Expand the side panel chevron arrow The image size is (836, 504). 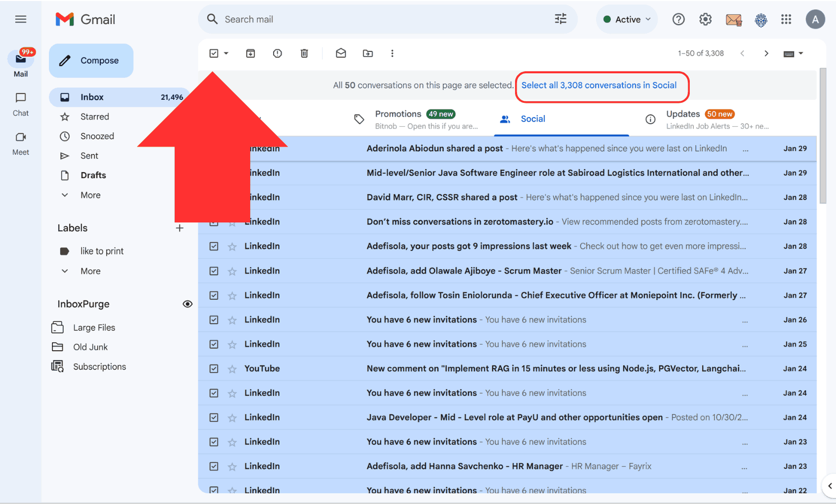pos(830,486)
